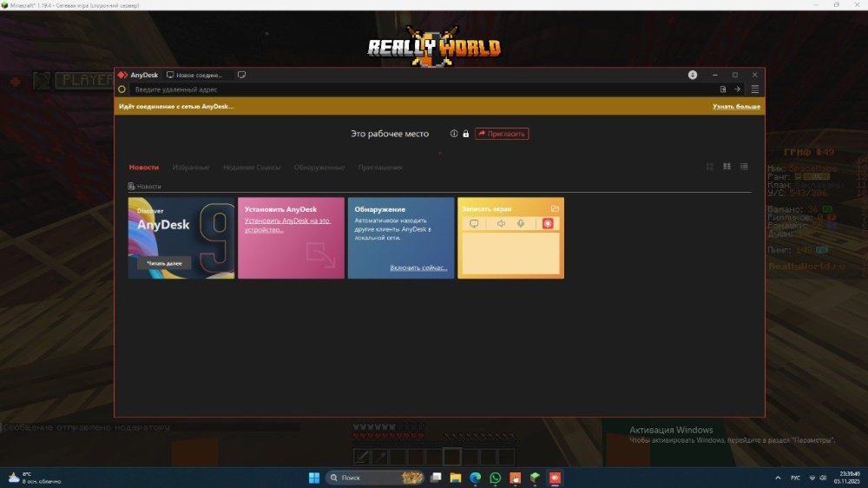Click the Обнаружение card title
This screenshot has height=488, width=868.
(380, 209)
